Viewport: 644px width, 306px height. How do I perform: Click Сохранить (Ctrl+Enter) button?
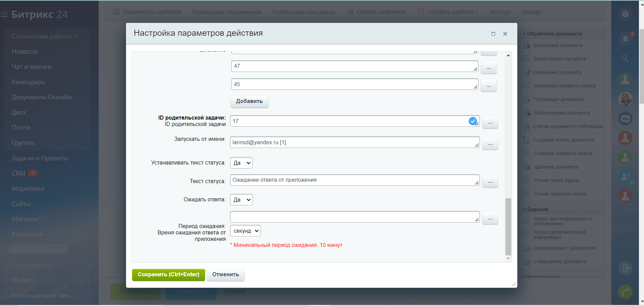coord(168,275)
